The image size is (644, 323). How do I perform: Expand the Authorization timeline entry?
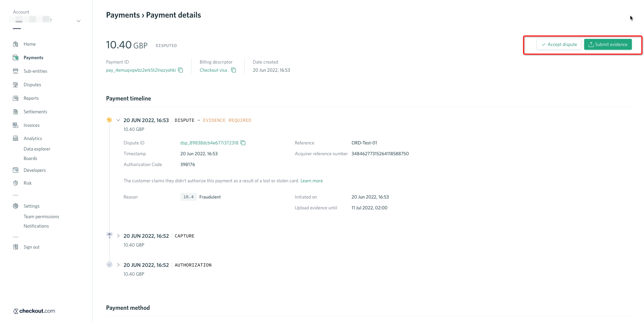click(x=118, y=265)
